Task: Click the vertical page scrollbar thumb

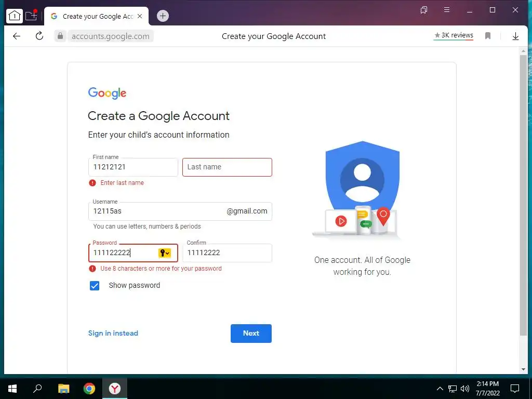Action: [x=523, y=195]
